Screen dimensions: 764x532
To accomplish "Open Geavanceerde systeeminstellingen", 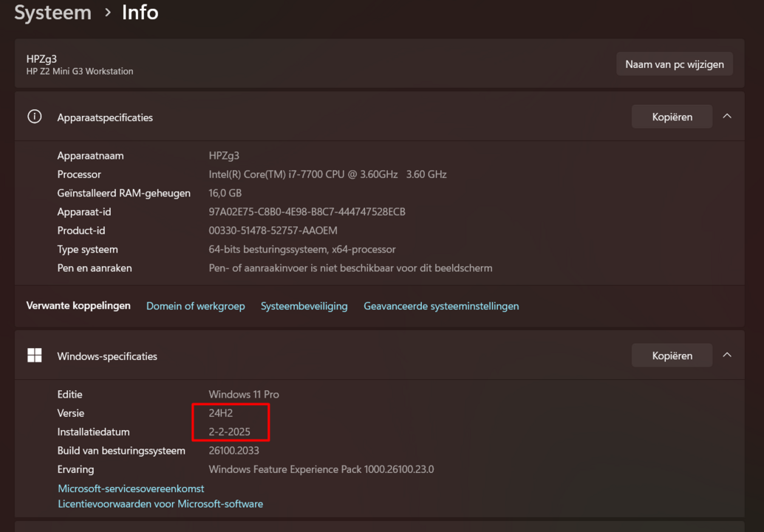I will pos(440,305).
